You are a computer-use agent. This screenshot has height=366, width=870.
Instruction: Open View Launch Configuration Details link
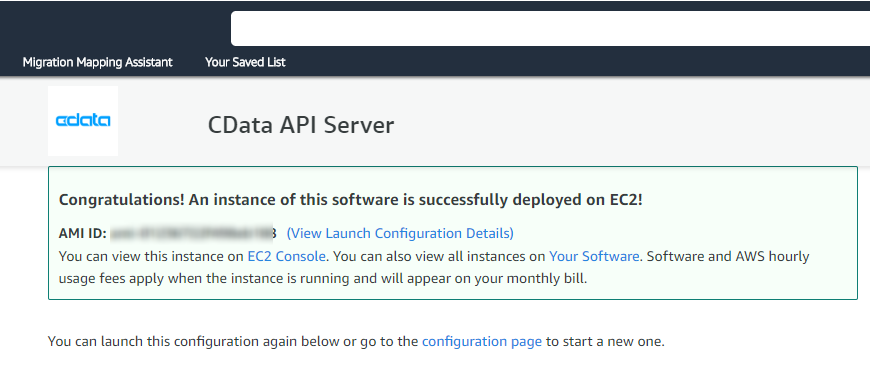pyautogui.click(x=400, y=233)
